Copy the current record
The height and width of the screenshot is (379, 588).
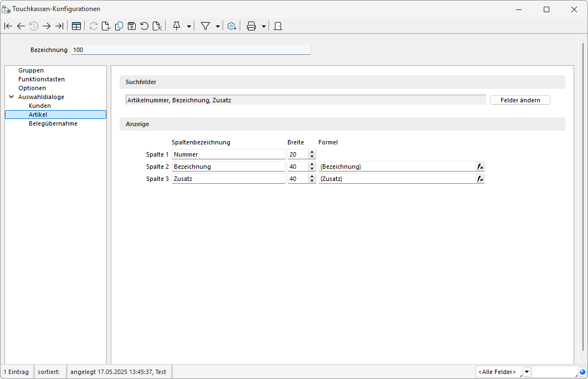118,26
